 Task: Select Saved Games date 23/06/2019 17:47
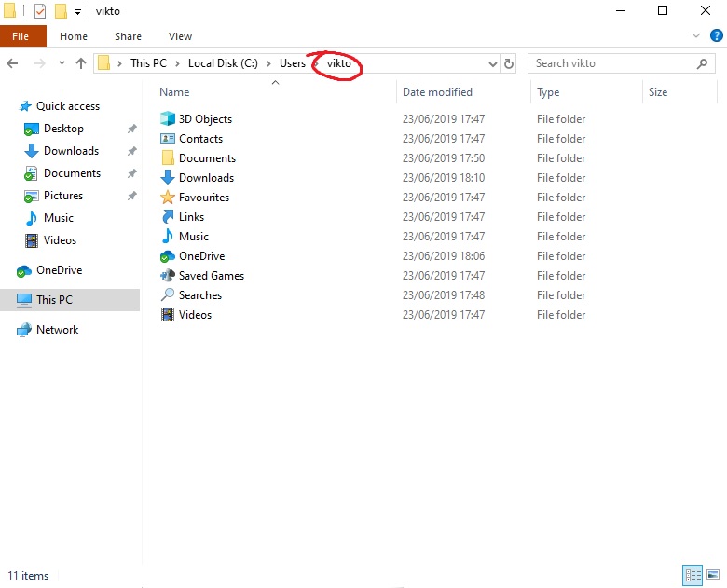click(444, 276)
